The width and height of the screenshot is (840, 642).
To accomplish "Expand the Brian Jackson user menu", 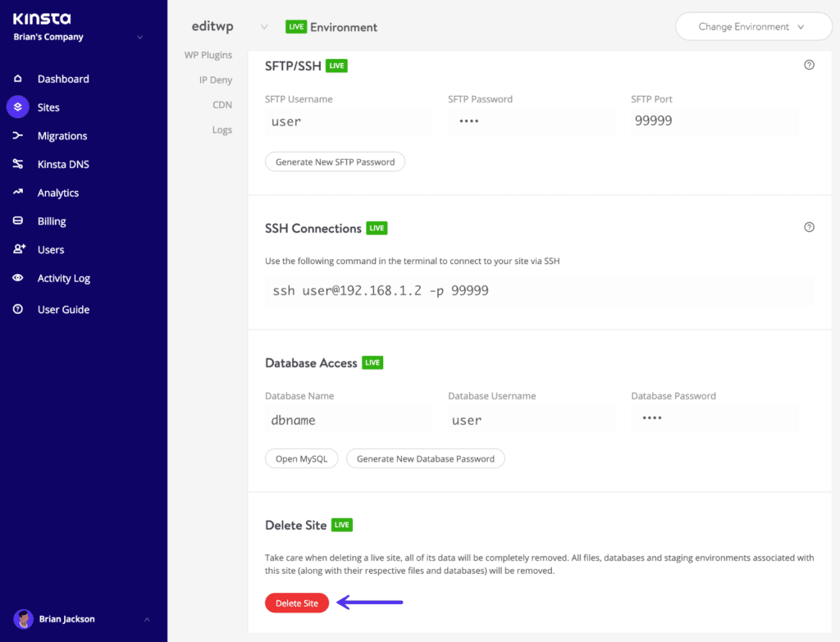I will click(147, 619).
